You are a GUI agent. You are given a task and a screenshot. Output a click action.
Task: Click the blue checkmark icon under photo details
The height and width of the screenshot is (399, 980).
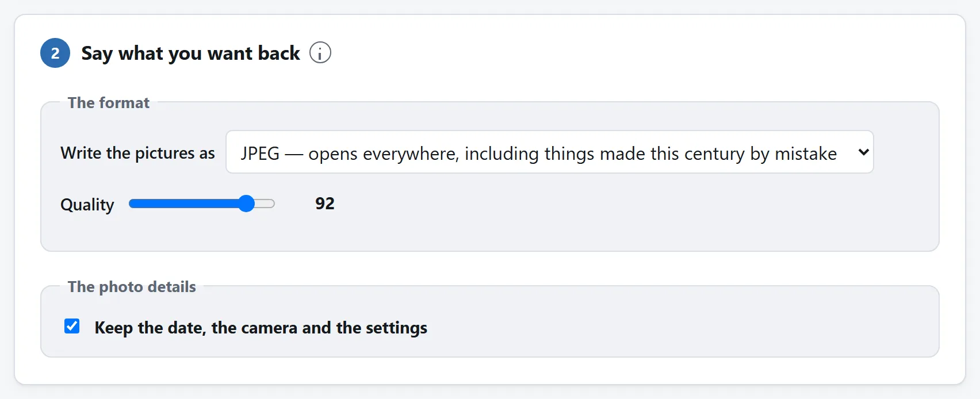tap(72, 327)
